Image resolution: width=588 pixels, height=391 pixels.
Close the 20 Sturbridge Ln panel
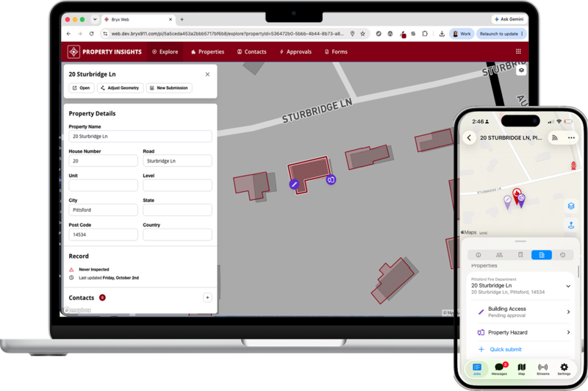tap(207, 74)
